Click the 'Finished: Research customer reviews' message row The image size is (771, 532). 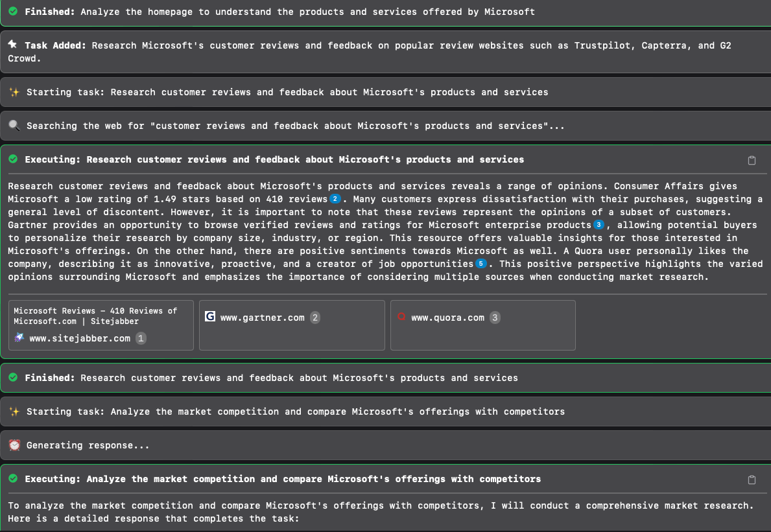385,378
